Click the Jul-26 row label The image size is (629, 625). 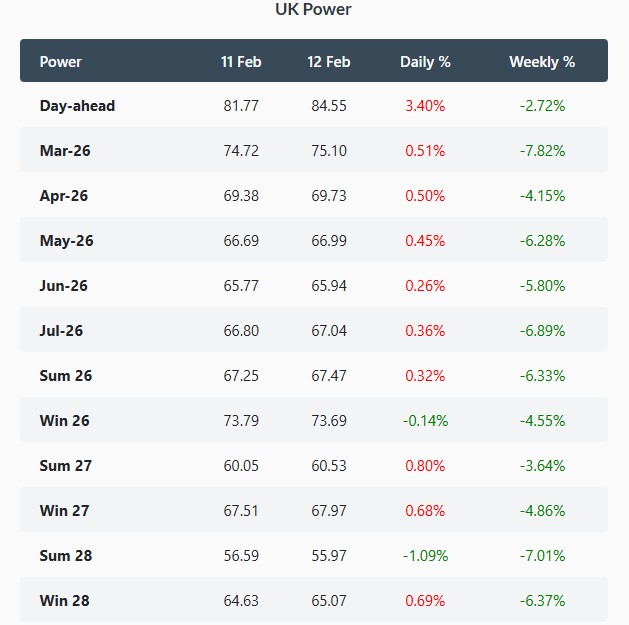(x=62, y=331)
